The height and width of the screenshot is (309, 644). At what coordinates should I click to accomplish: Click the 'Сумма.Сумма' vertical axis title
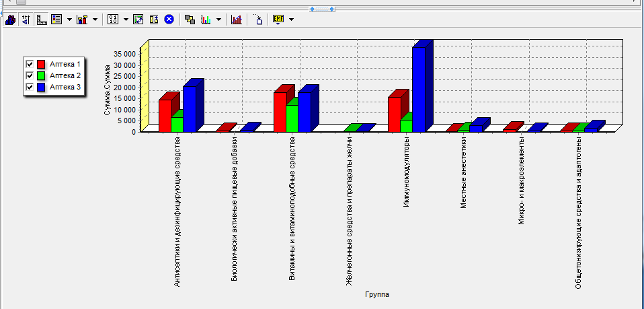107,90
